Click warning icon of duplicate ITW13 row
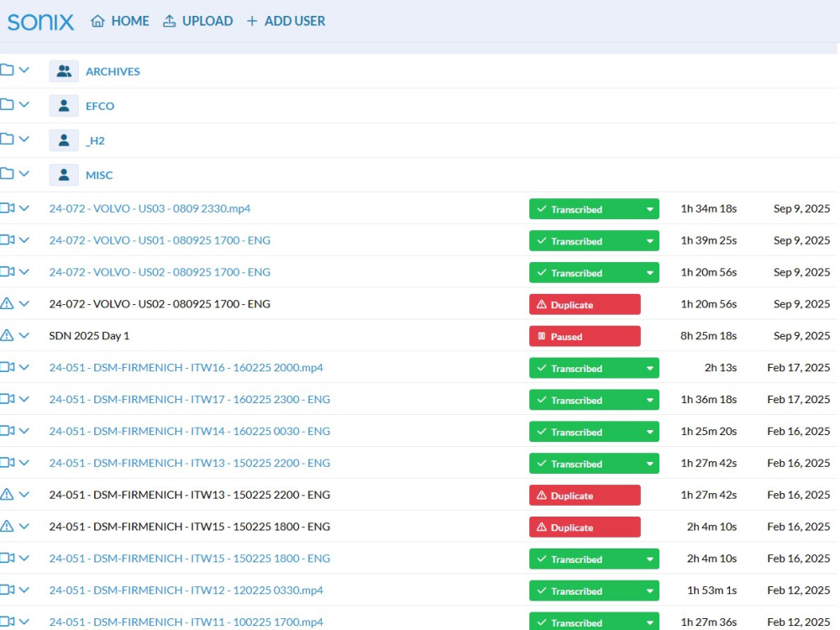The height and width of the screenshot is (630, 840). [x=7, y=494]
